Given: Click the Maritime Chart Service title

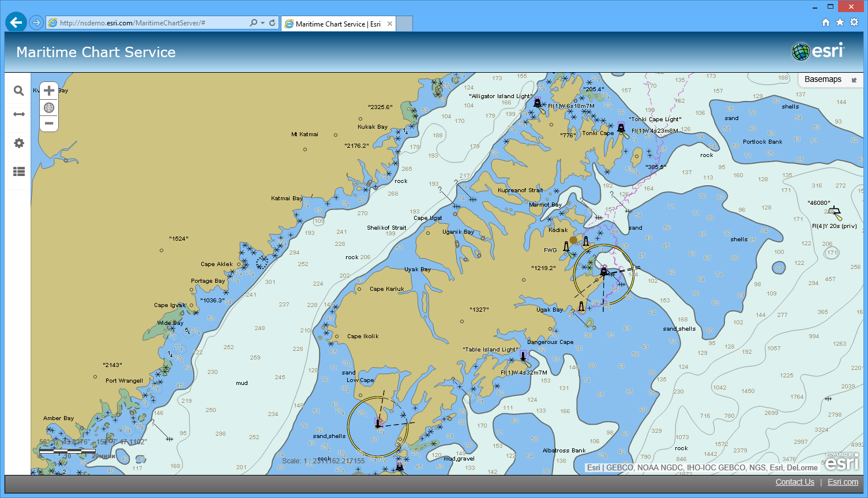Looking at the screenshot, I should [x=96, y=52].
